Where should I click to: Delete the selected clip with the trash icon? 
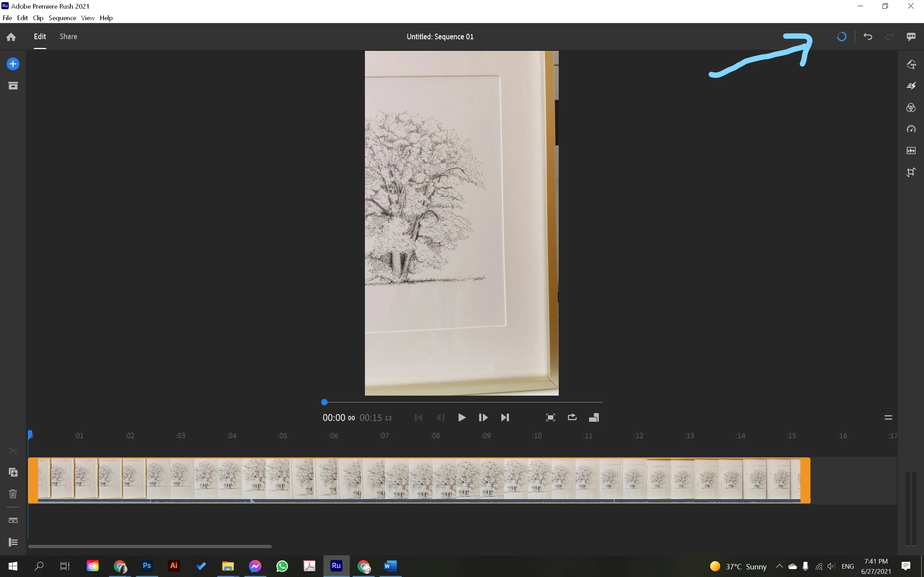coord(13,494)
